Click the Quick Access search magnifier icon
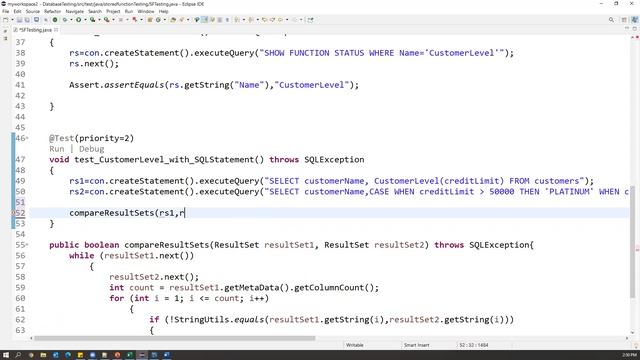The height and width of the screenshot is (360, 640). tap(611, 20)
